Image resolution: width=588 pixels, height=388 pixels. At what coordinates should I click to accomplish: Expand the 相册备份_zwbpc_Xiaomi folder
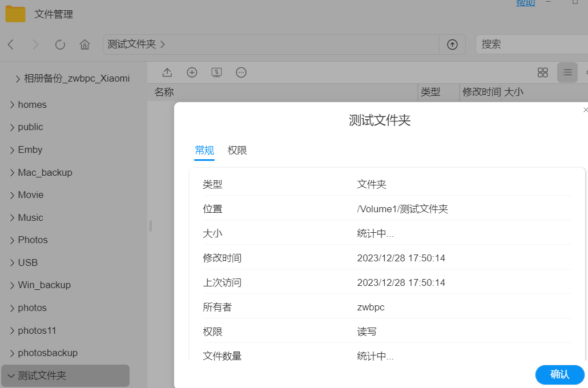click(18, 79)
